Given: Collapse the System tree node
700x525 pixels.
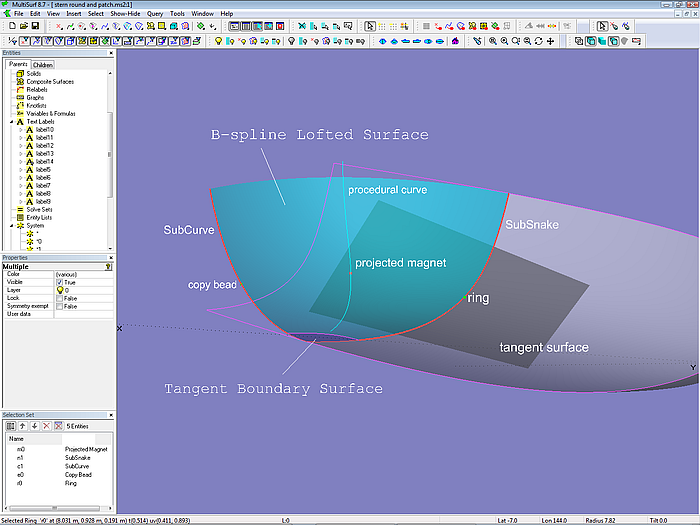Looking at the screenshot, I should click(x=10, y=225).
